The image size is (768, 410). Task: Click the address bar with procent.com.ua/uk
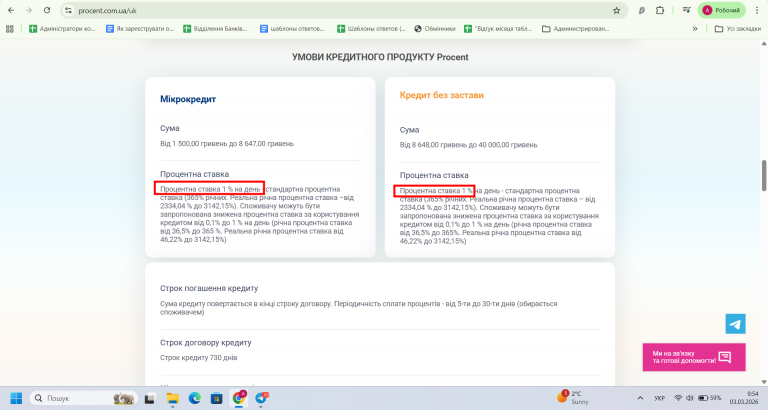(x=343, y=10)
